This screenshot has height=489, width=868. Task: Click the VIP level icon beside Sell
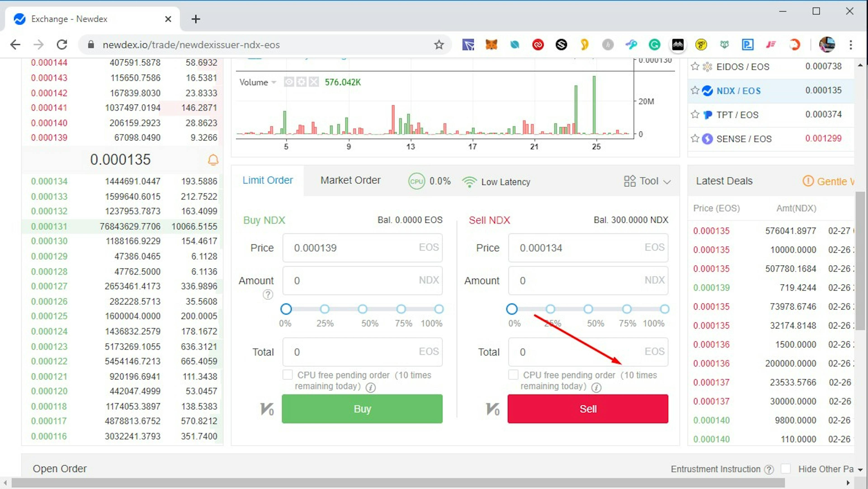point(493,409)
